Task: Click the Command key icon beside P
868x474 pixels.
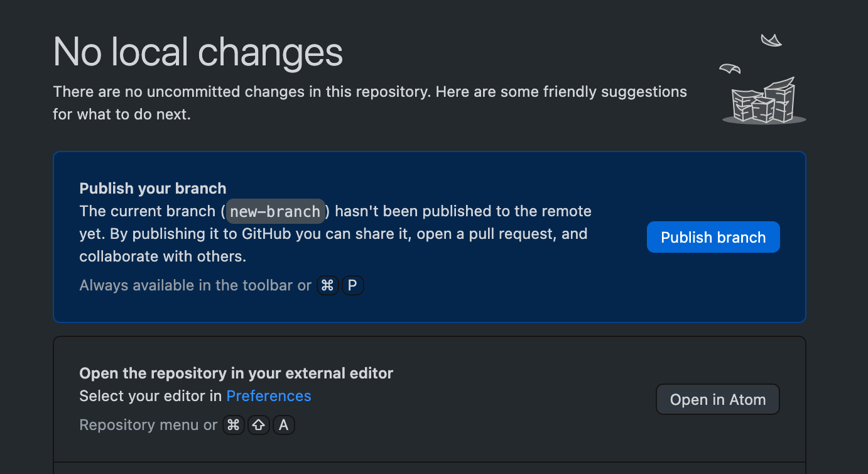Action: tap(327, 285)
